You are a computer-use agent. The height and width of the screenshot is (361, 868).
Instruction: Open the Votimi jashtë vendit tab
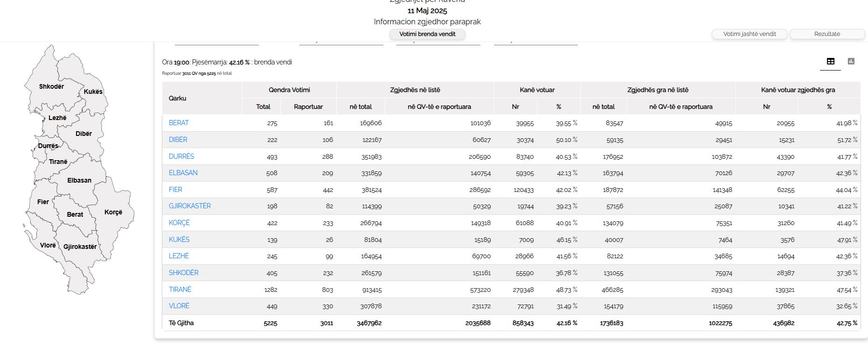point(749,34)
